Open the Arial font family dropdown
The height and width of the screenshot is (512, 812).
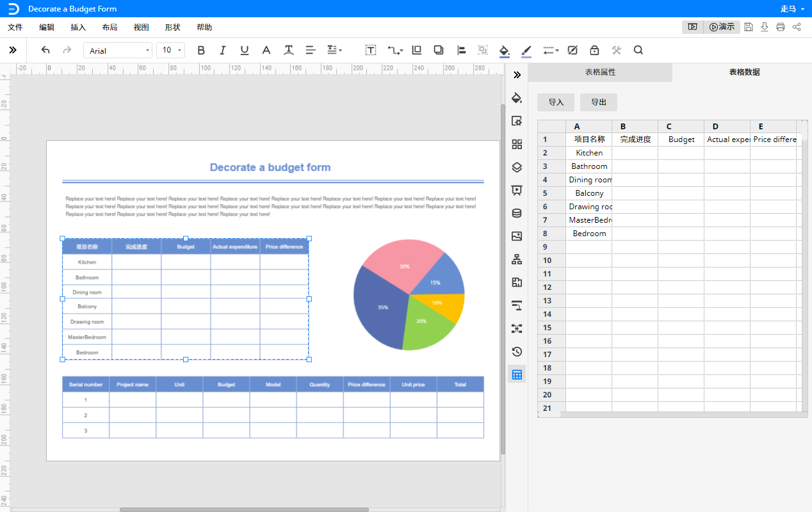pos(118,50)
